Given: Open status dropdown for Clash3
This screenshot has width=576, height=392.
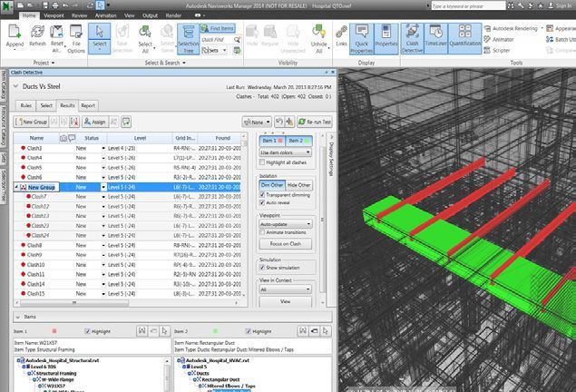Looking at the screenshot, I should coord(103,148).
